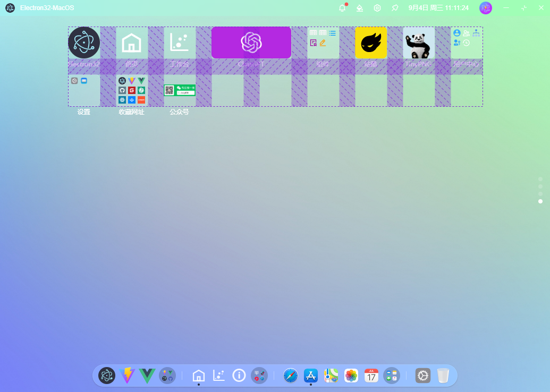Expand the 收藏网址 folder
Screen dimensions: 550x392
point(132,90)
